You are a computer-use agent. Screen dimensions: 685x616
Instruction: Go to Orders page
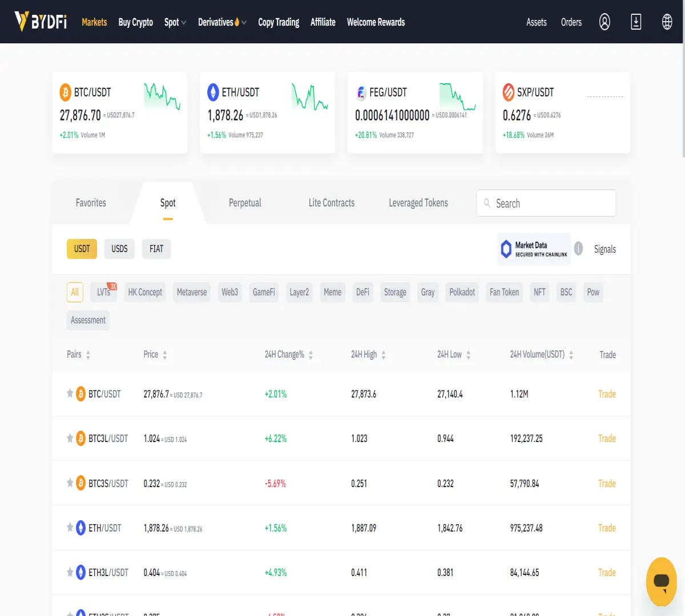pos(571,22)
